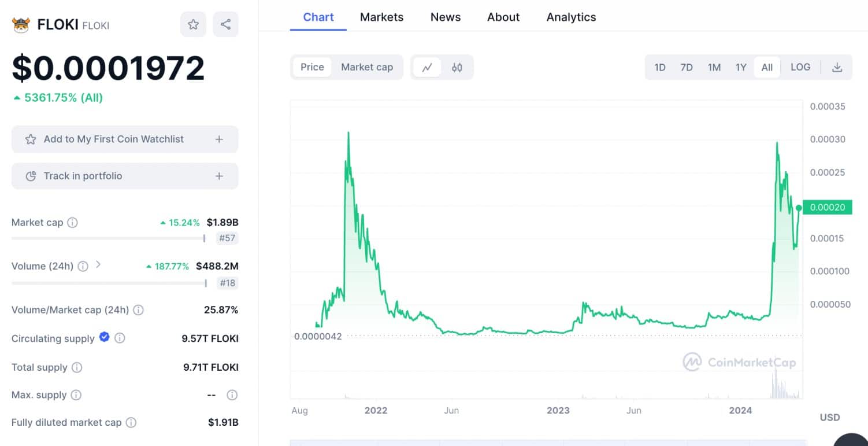The height and width of the screenshot is (446, 868).
Task: Click the $1.91B fully diluted value
Action: tap(223, 423)
